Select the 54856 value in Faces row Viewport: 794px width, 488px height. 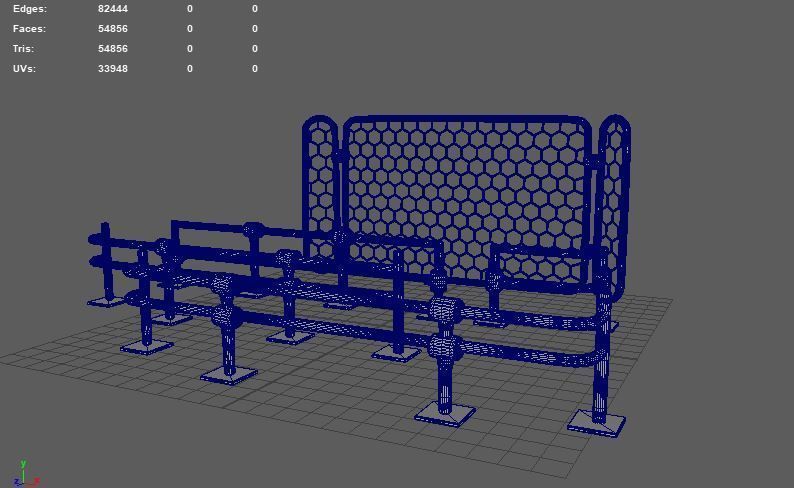pyautogui.click(x=113, y=29)
